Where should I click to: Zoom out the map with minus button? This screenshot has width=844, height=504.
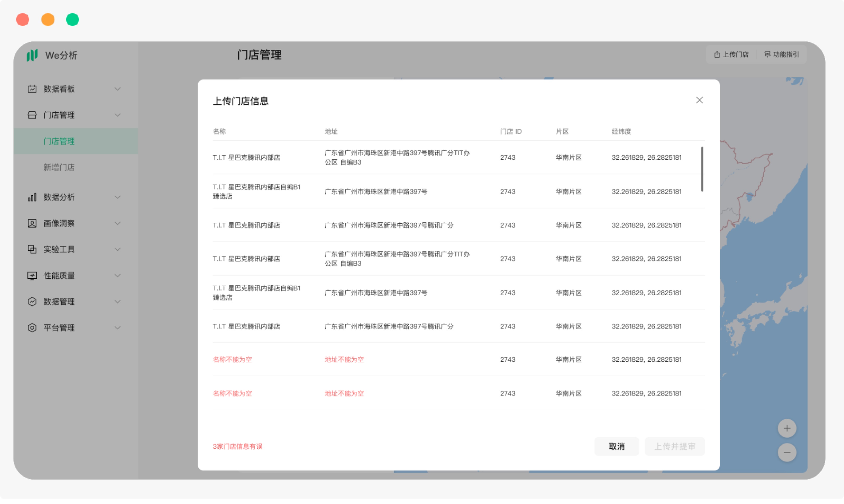pos(787,453)
